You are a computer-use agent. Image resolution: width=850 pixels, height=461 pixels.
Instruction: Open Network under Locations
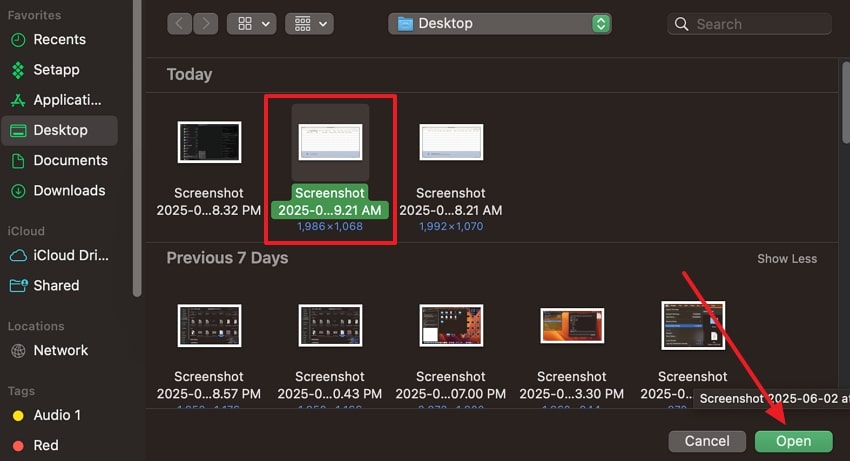60,350
